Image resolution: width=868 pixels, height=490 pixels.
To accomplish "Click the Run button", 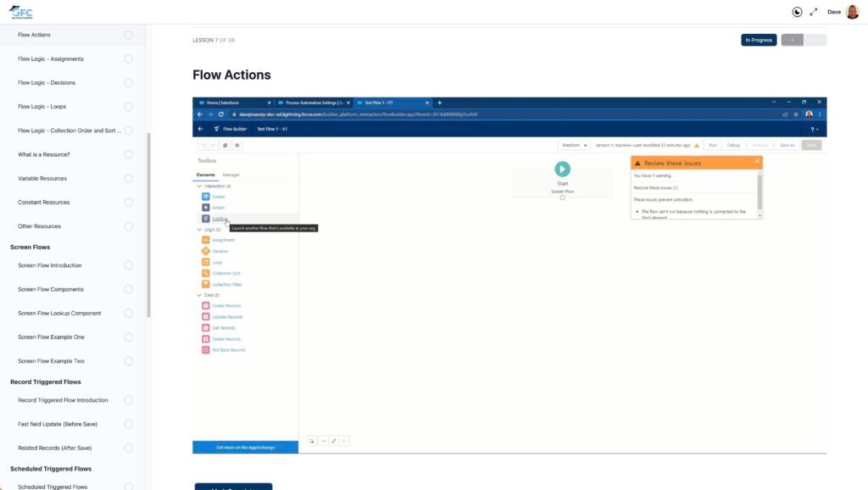I will (713, 145).
